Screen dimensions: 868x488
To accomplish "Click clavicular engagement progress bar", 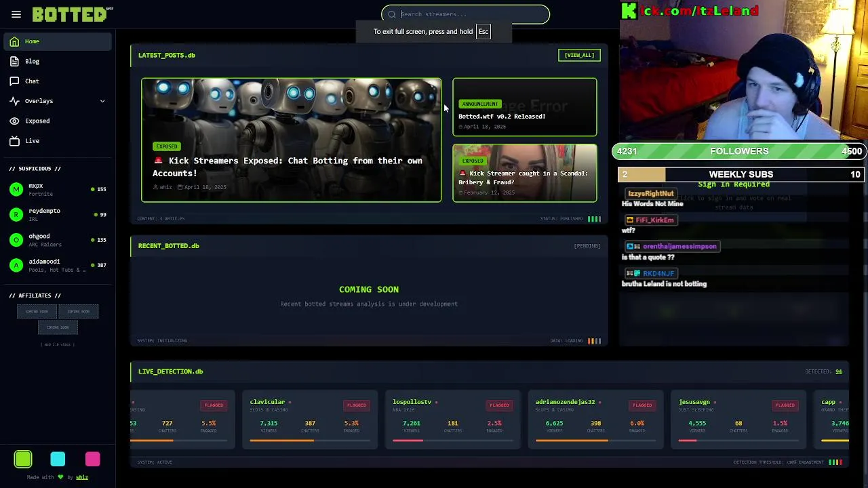I will [x=310, y=441].
